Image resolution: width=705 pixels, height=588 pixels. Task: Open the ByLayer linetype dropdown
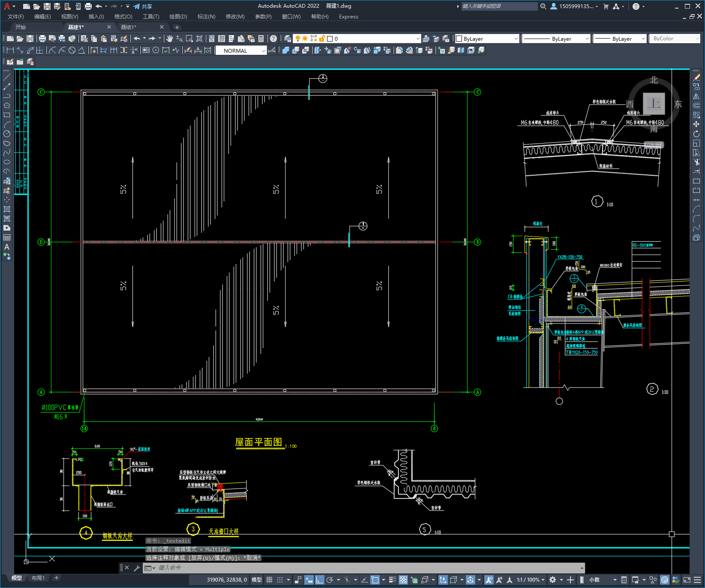tap(557, 39)
